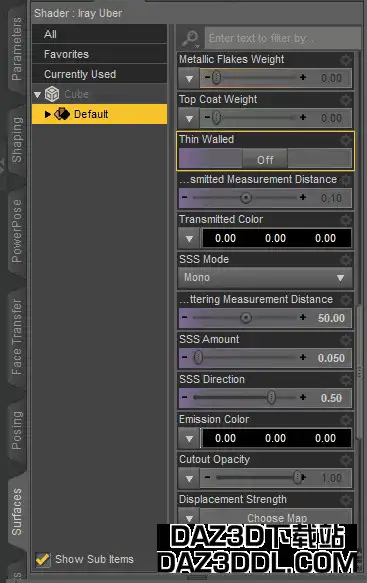Open Metallic Flakes Weight map dropdown
The image size is (367, 583).
[189, 78]
